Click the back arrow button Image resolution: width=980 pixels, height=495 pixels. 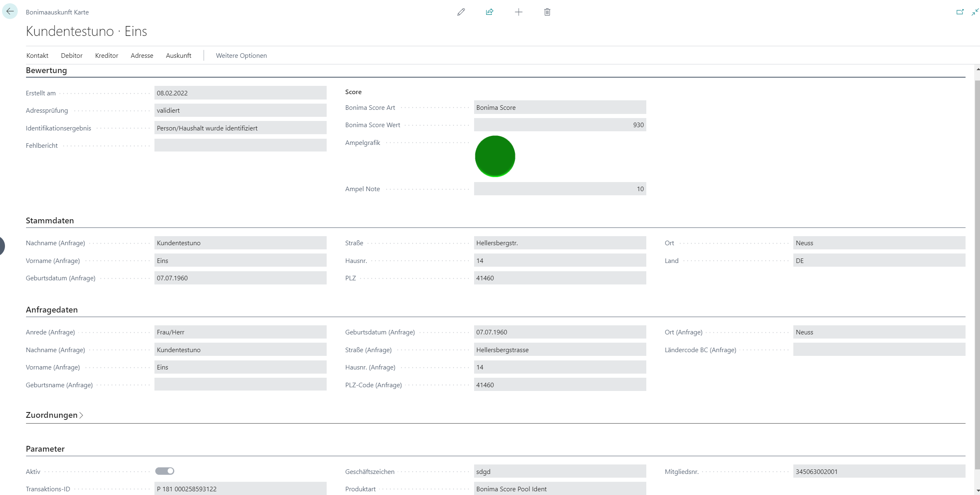pos(10,12)
